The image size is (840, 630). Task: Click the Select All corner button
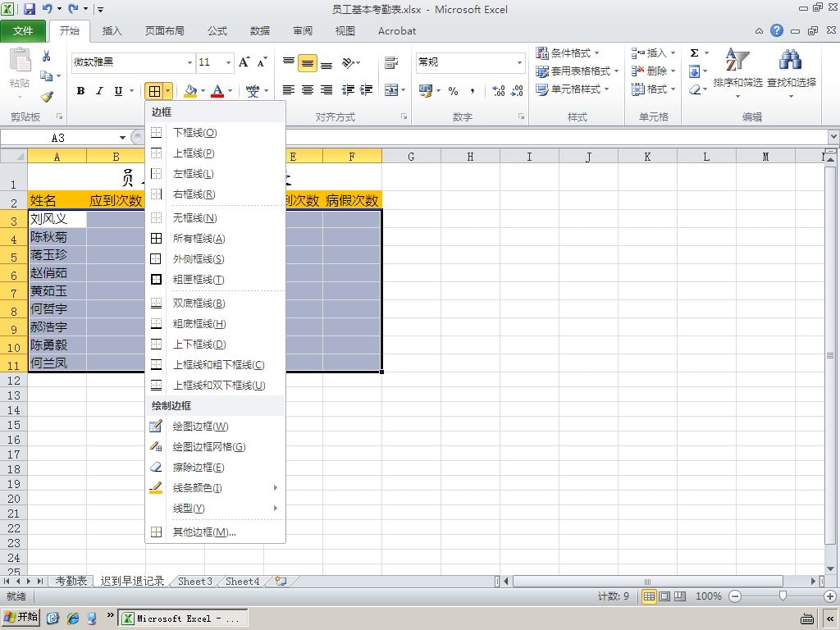13,156
